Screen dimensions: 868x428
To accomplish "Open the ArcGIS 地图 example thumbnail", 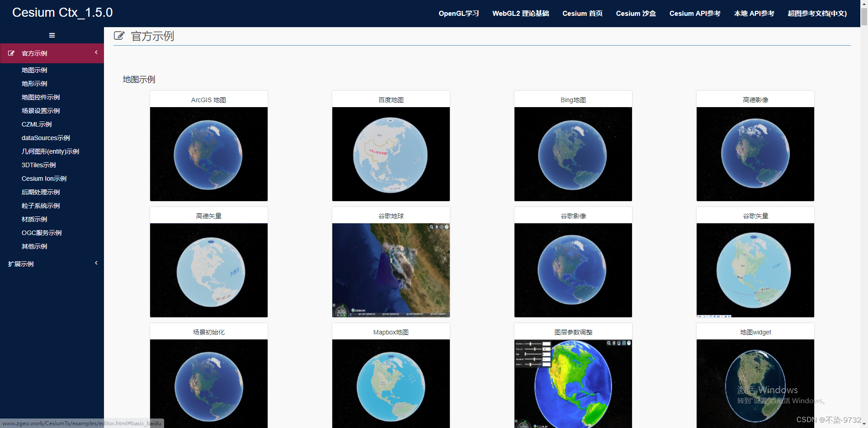I will tap(209, 154).
